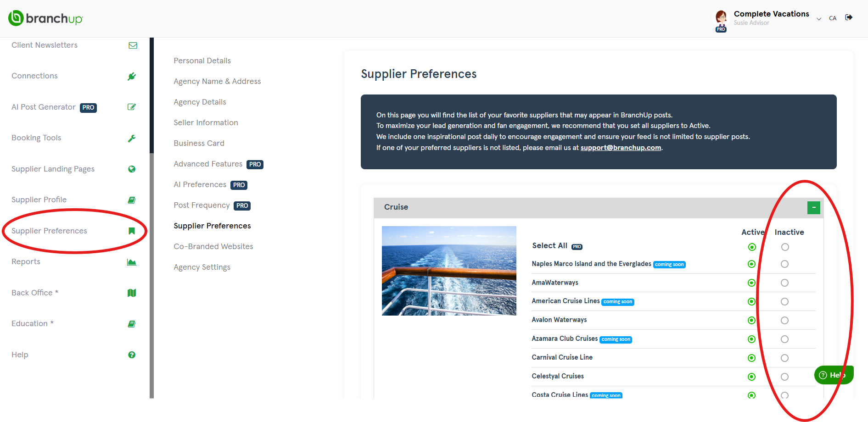Open Agency Settings page
This screenshot has height=422, width=868.
click(202, 267)
